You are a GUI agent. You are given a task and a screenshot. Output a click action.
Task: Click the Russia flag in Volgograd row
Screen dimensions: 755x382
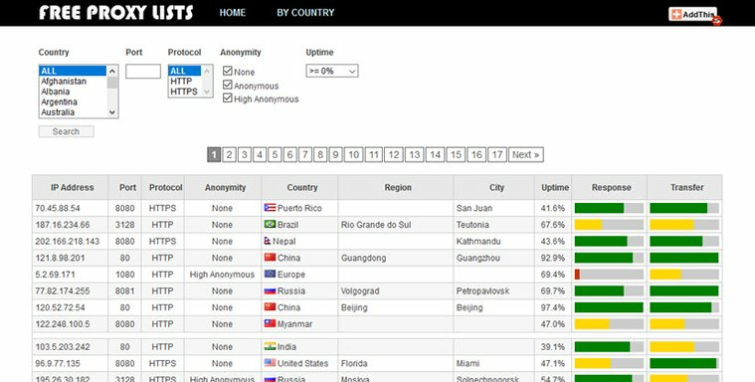(x=270, y=290)
